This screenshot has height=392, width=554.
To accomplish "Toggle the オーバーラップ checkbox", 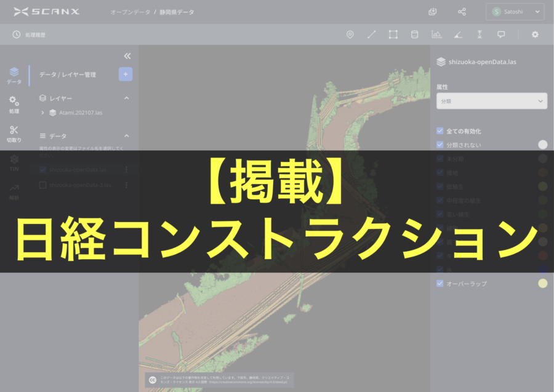I will (440, 284).
